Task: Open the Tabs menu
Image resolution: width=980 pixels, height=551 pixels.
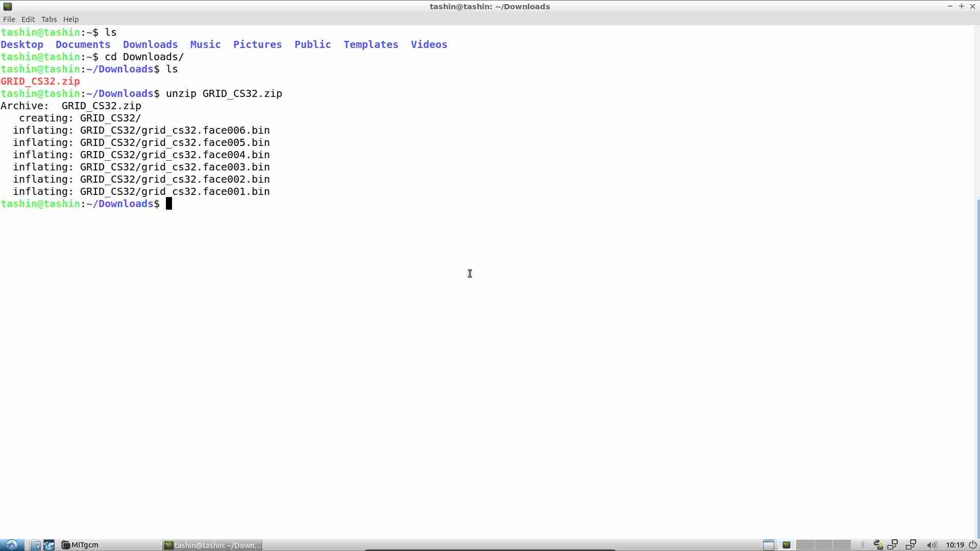Action: [x=49, y=19]
